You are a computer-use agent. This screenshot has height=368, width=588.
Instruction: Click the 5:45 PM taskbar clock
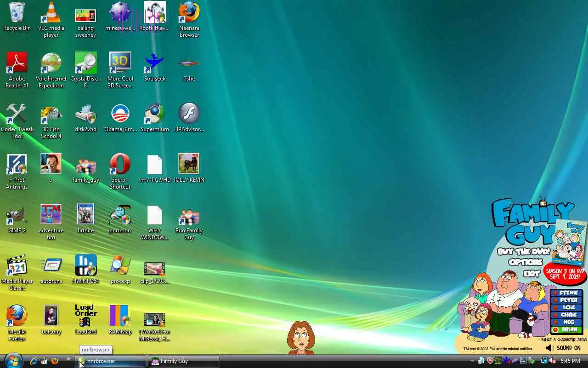click(570, 361)
